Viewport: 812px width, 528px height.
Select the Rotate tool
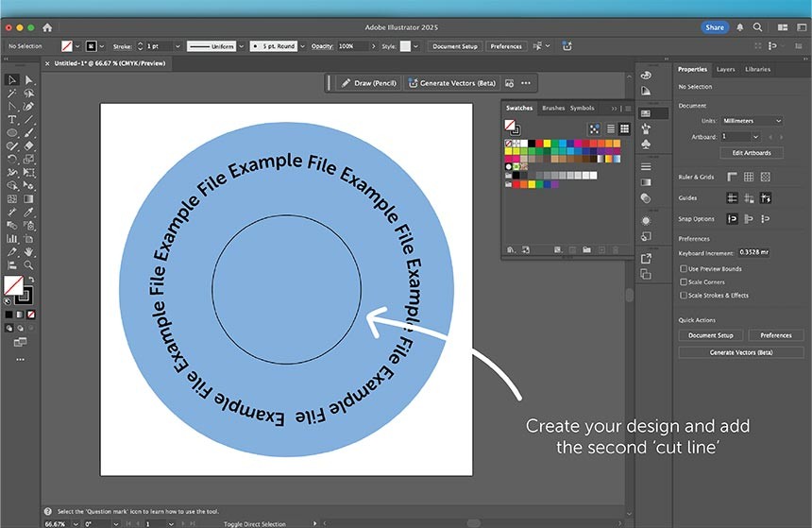click(12, 159)
